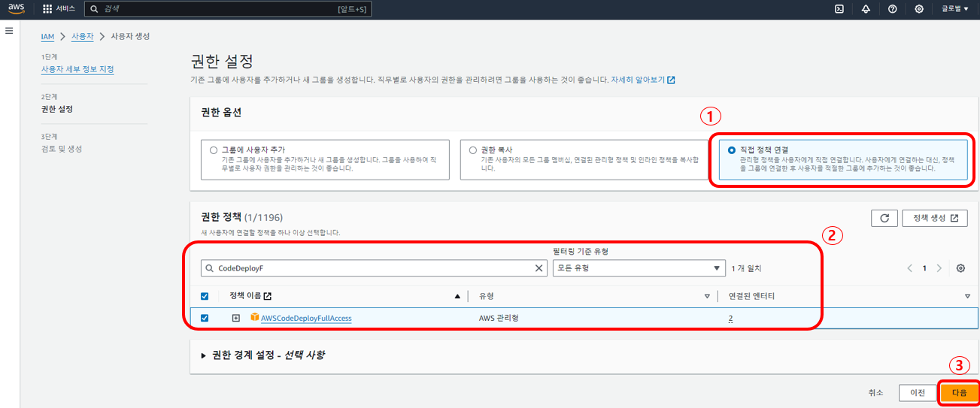Open 자세히 알아보기 link
This screenshot has width=980, height=408.
tap(643, 79)
